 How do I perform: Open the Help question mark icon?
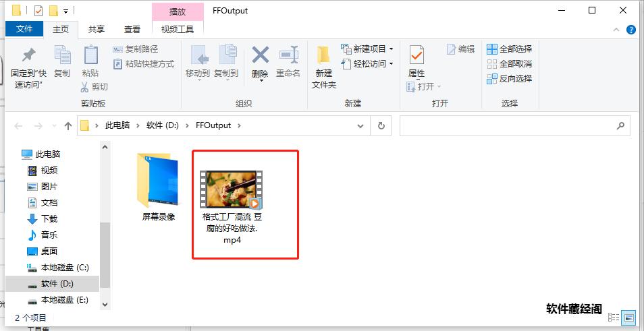[631, 30]
